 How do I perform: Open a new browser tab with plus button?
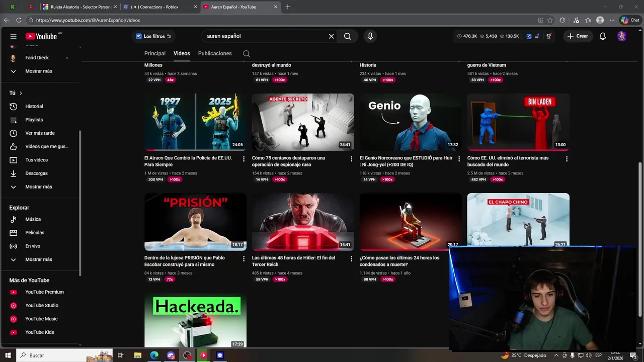288,7
